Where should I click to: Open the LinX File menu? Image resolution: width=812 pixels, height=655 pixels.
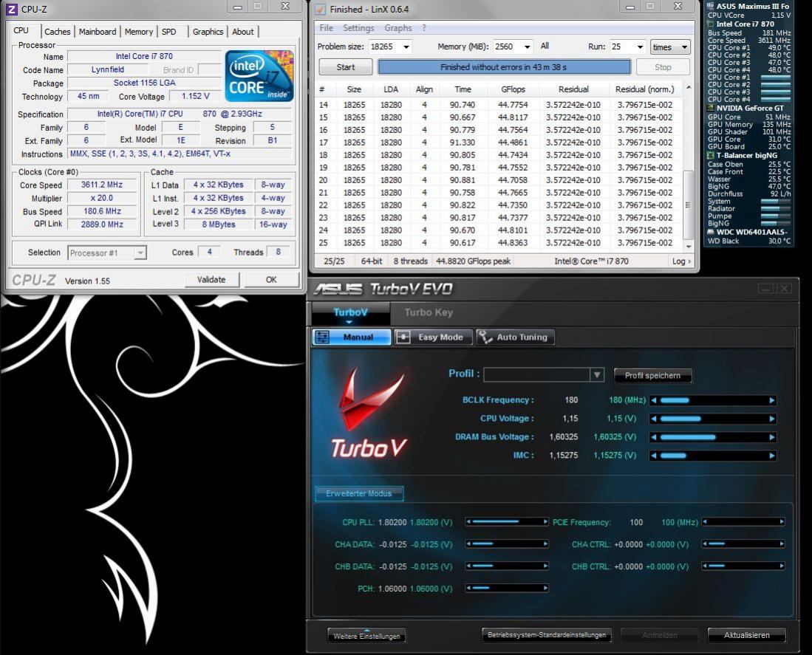tap(327, 28)
